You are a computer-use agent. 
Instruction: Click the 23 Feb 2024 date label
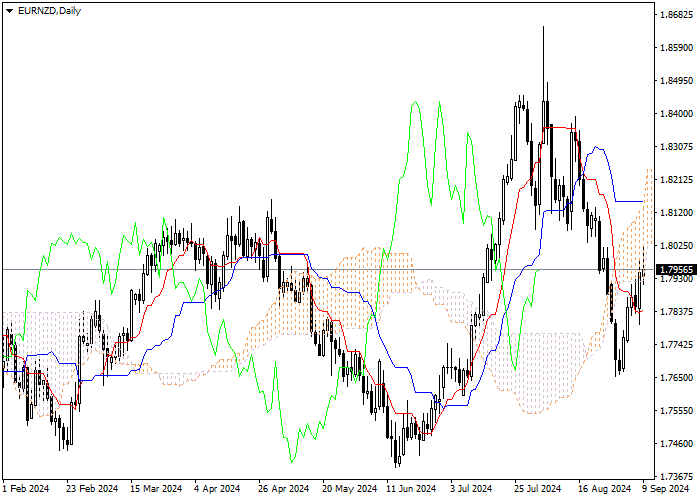(x=92, y=489)
